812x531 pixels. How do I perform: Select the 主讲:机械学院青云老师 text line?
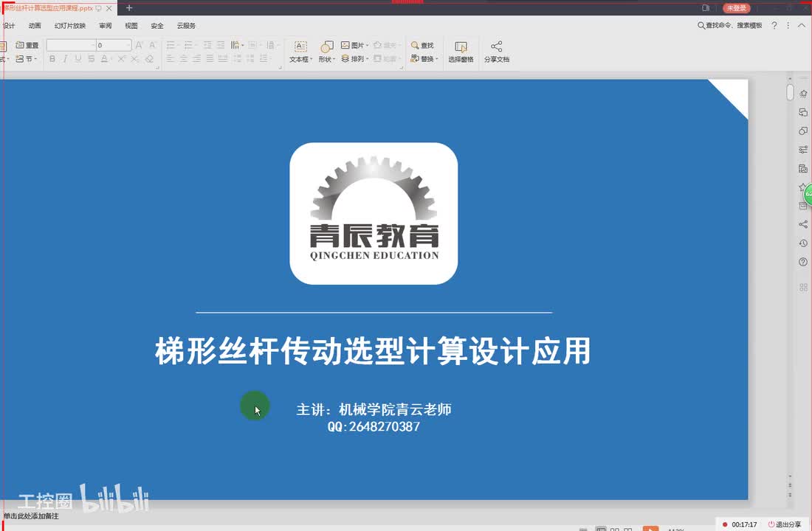tap(374, 409)
